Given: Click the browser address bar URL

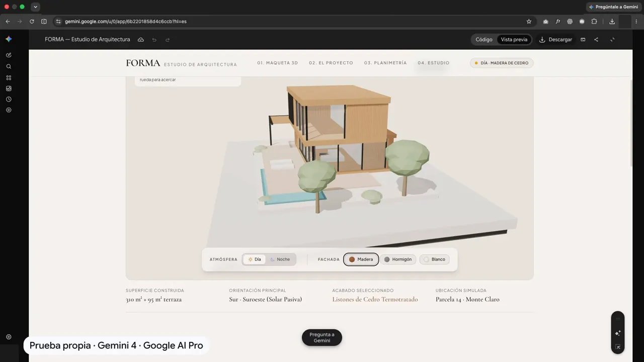Looking at the screenshot, I should point(126,22).
